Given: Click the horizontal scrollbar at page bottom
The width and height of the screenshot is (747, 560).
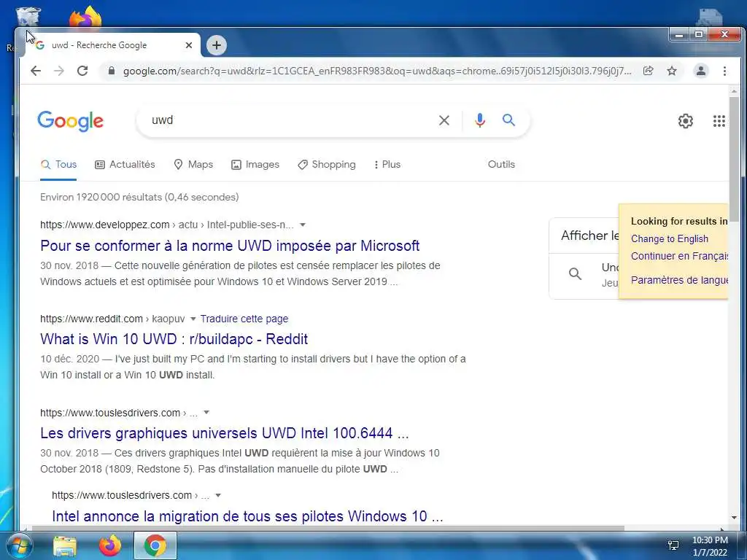Looking at the screenshot, I should pyautogui.click(x=328, y=528).
